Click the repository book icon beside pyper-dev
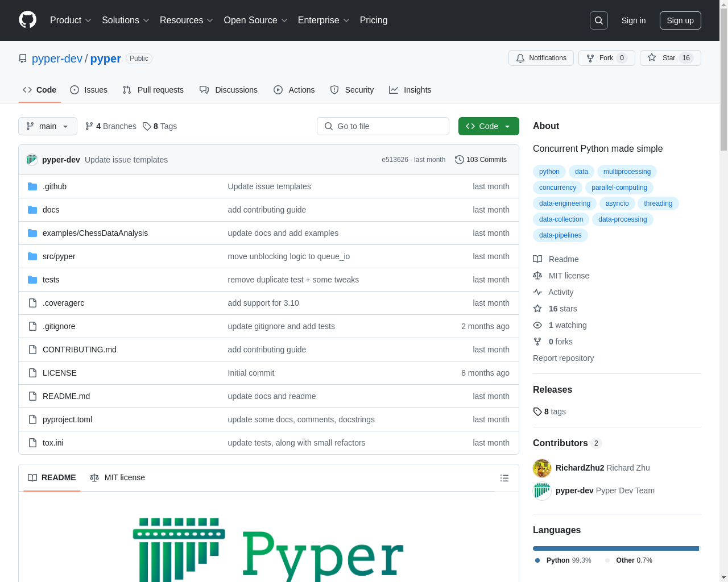The image size is (728, 582). 23,59
